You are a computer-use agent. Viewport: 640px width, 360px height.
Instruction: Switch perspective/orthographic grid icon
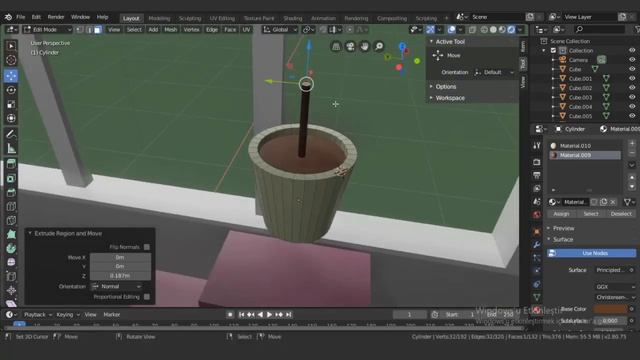(336, 46)
